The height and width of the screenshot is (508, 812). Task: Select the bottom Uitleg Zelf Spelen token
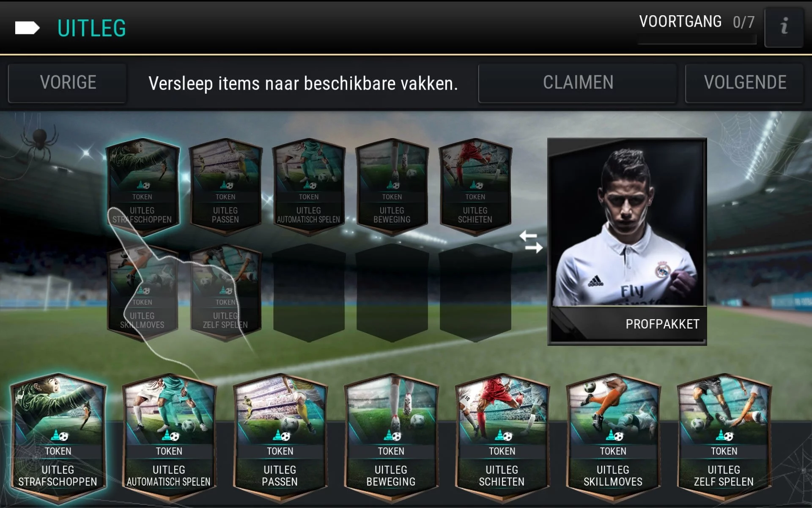(724, 438)
